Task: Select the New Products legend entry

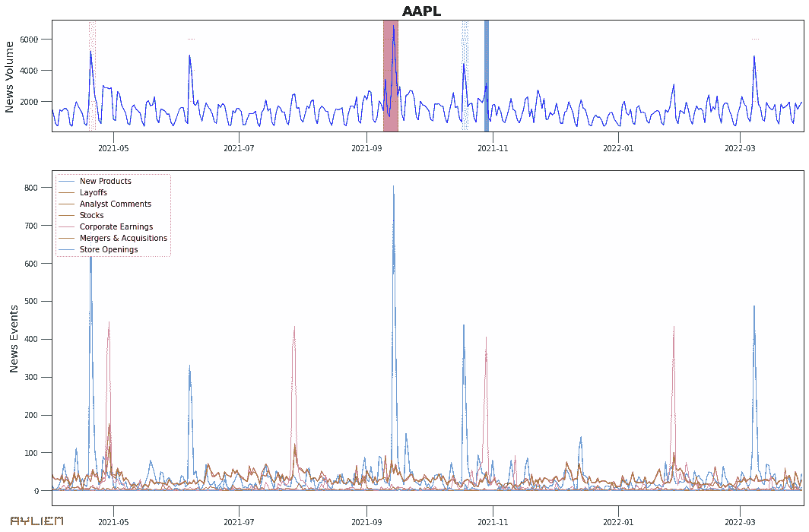Action: click(105, 182)
